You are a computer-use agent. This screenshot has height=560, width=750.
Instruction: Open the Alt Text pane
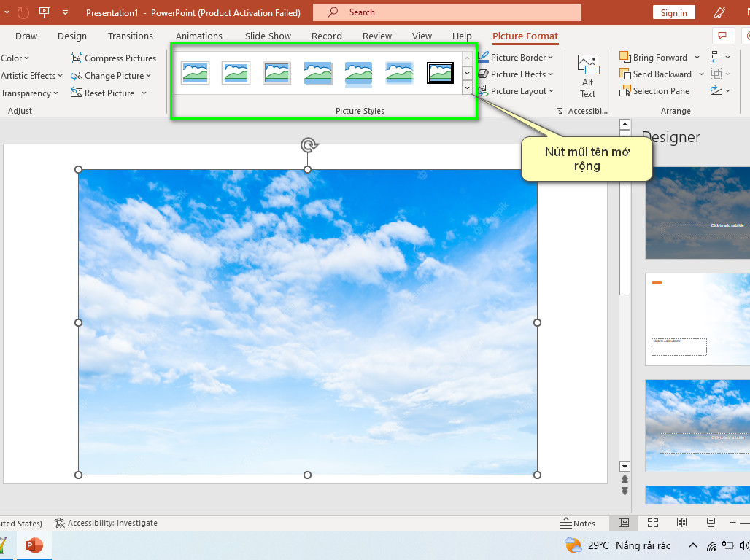pos(588,77)
